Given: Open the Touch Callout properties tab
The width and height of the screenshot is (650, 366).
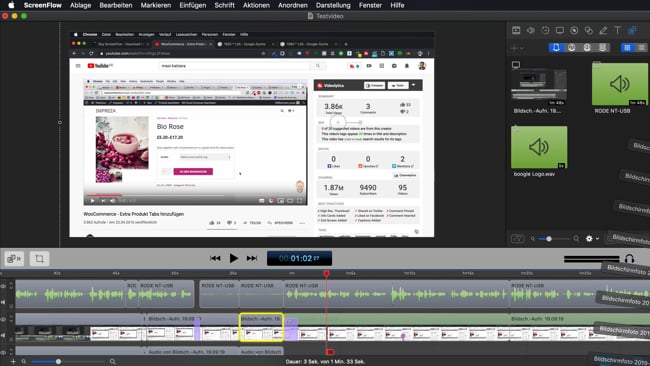Looking at the screenshot, I should [589, 30].
